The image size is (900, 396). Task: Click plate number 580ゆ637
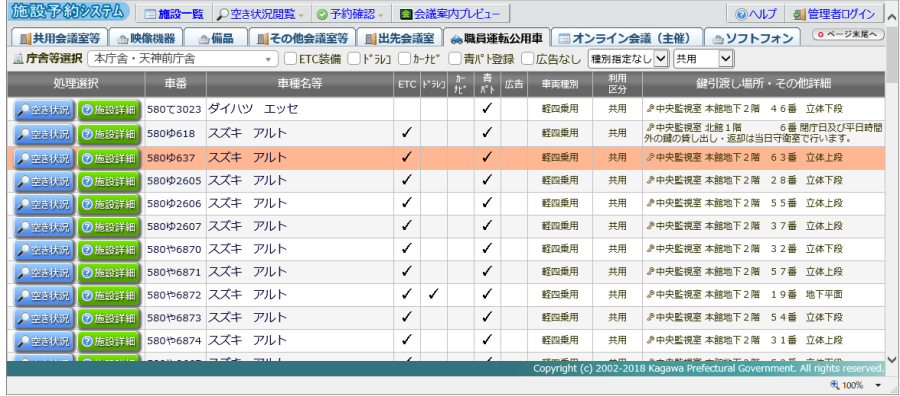pos(171,157)
